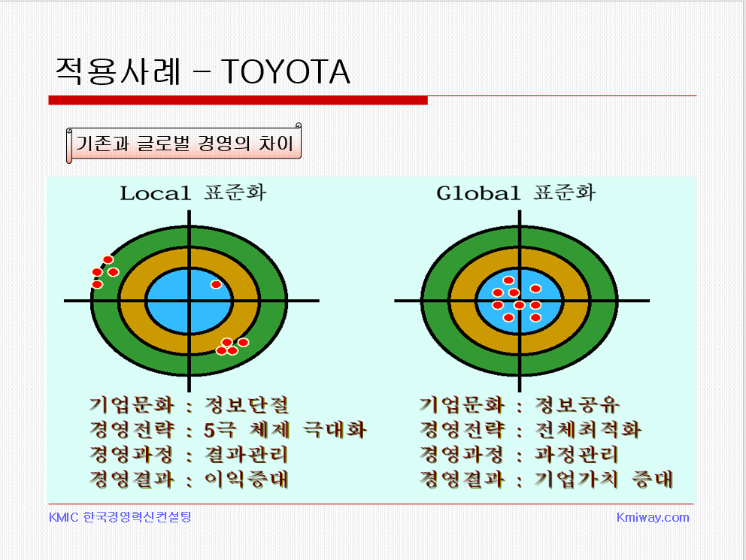Click the 'Global 표준화' heading
The height and width of the screenshot is (560, 746).
click(x=516, y=193)
